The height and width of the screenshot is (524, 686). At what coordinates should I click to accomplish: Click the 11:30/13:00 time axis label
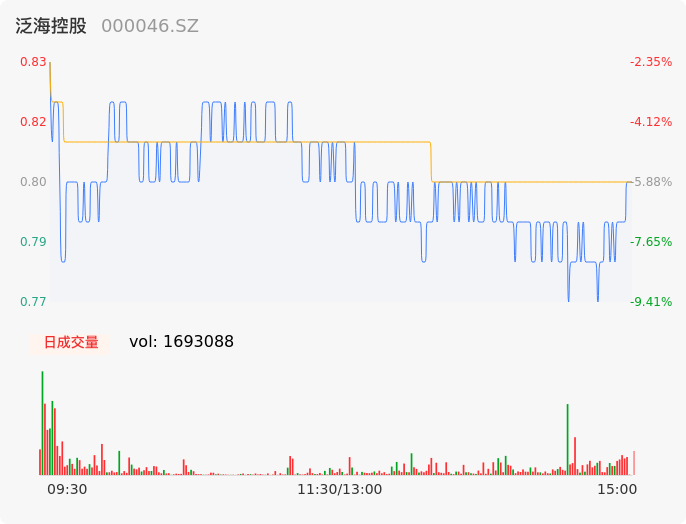[x=340, y=489]
